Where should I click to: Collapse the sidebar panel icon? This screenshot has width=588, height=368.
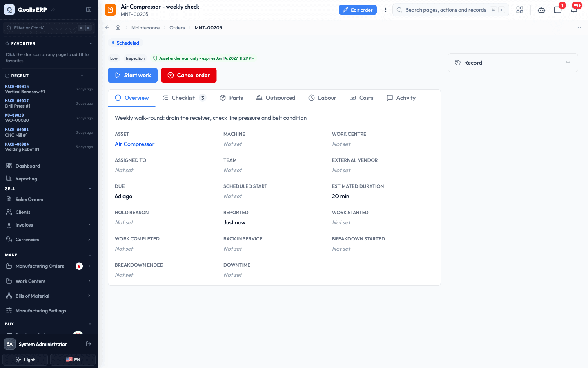pos(89,9)
